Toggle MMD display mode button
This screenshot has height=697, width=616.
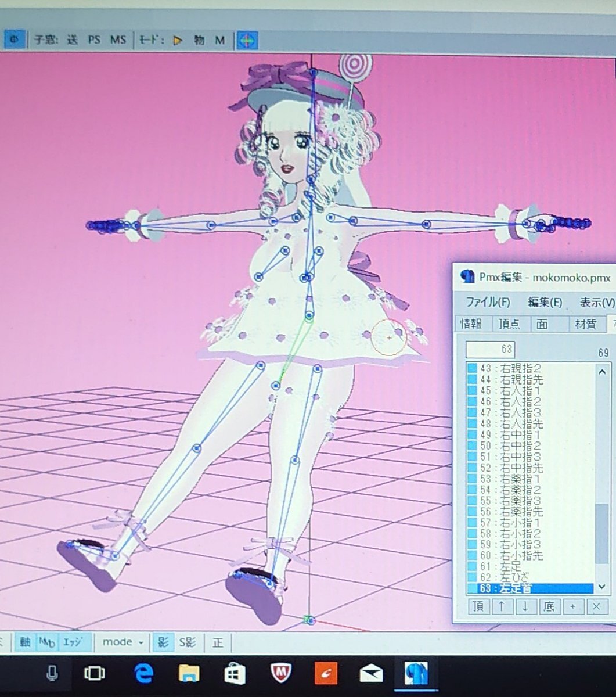(x=47, y=642)
